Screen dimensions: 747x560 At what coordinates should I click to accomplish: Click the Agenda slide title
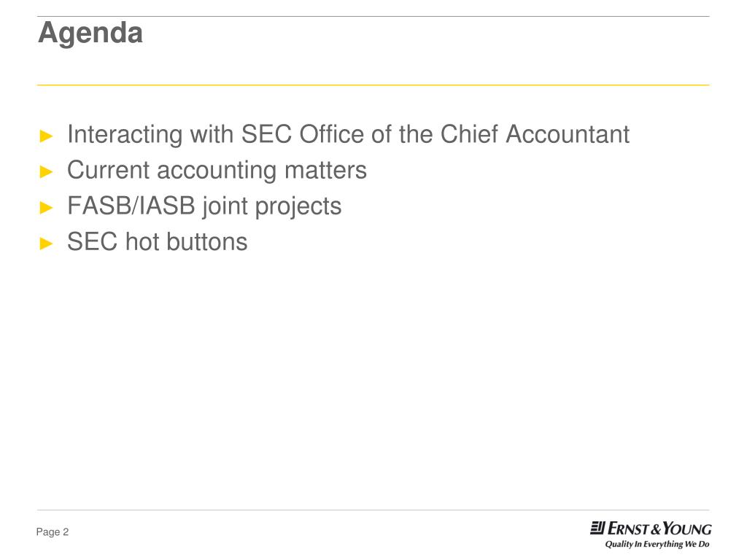(90, 34)
